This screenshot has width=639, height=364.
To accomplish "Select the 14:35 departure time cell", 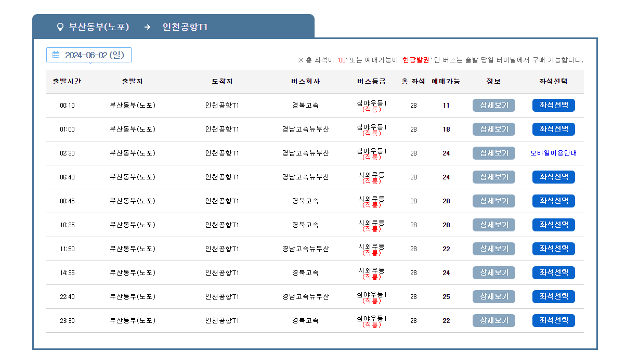I will coord(67,273).
